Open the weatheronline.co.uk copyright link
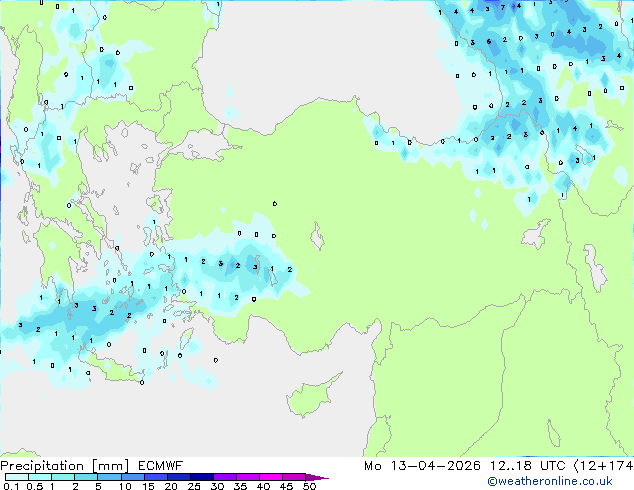This screenshot has height=490, width=634. pyautogui.click(x=550, y=481)
